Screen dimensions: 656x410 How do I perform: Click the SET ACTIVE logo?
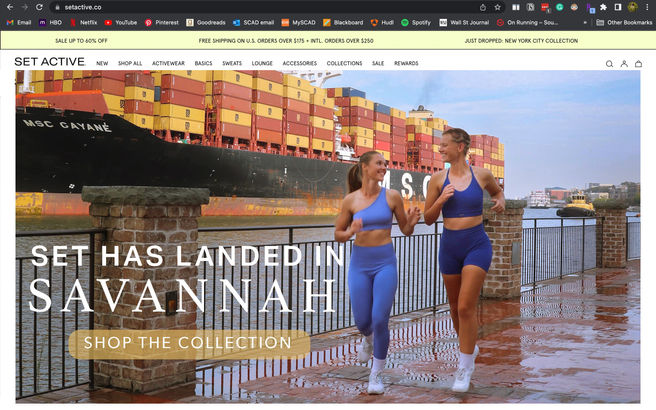50,62
